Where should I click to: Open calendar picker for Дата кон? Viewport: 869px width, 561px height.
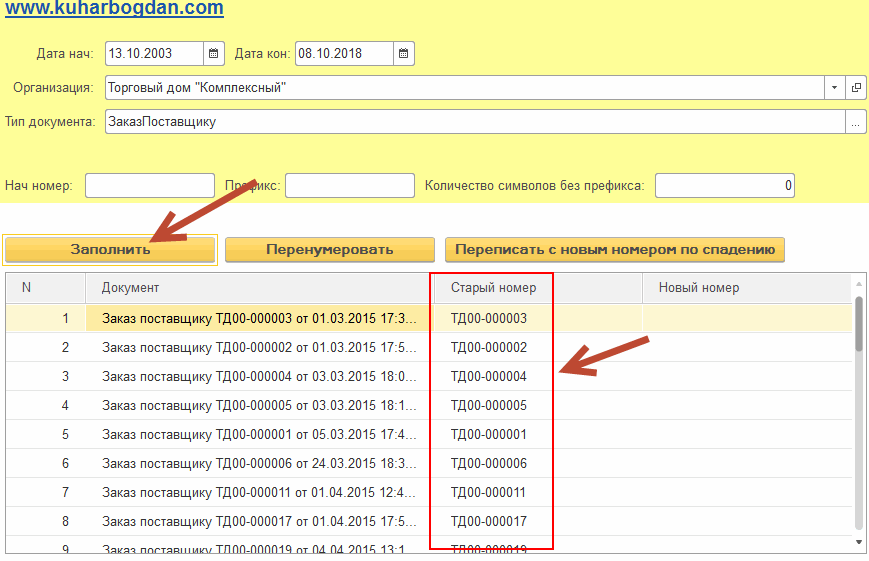click(x=403, y=53)
